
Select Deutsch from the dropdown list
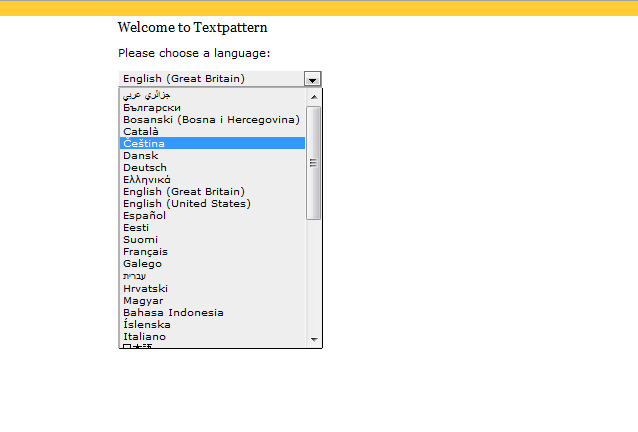click(x=213, y=168)
